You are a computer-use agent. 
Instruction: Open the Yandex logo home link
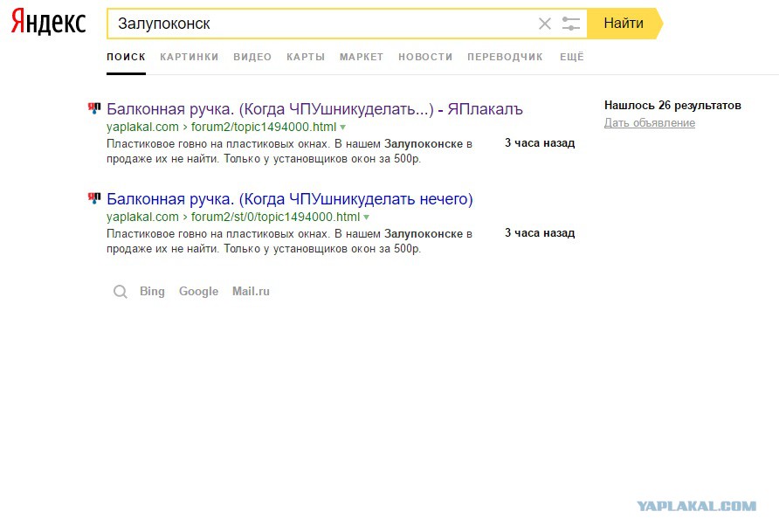(48, 23)
